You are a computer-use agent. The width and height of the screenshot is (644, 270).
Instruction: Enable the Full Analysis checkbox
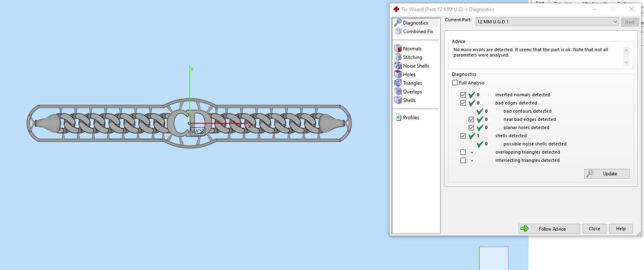[455, 83]
